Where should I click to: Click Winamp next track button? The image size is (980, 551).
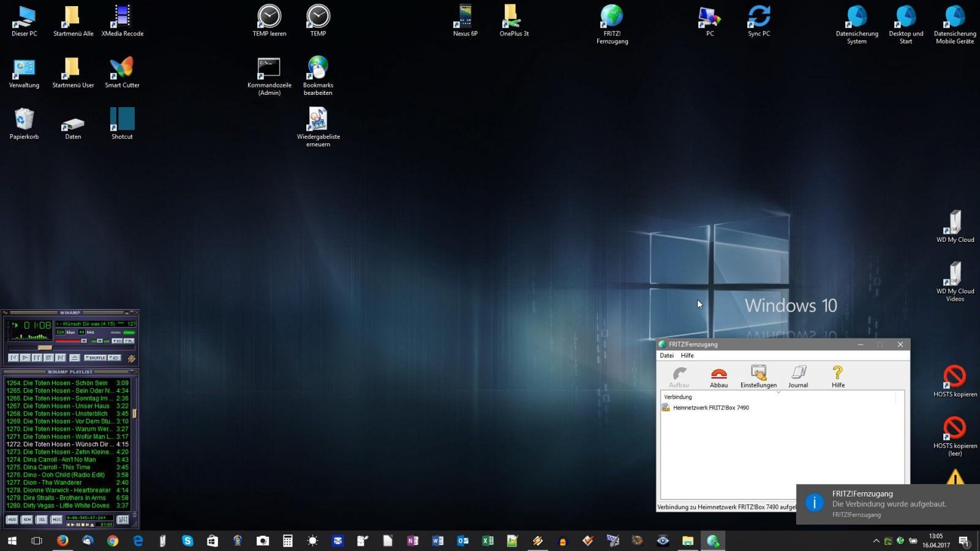click(x=60, y=358)
